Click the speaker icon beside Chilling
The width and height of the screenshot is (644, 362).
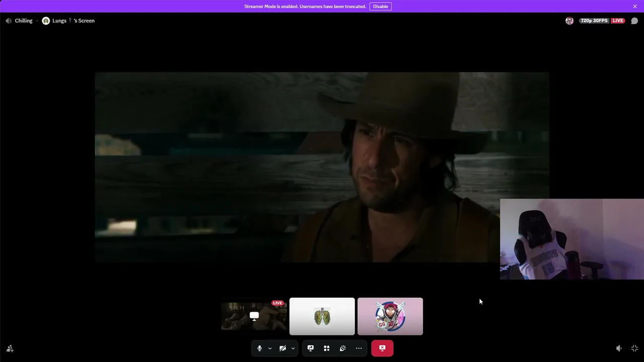point(9,21)
